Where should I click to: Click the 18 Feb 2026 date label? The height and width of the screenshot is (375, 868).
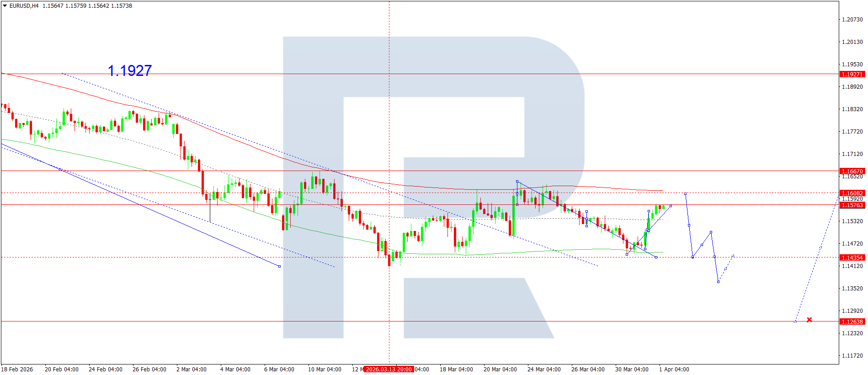point(17,369)
